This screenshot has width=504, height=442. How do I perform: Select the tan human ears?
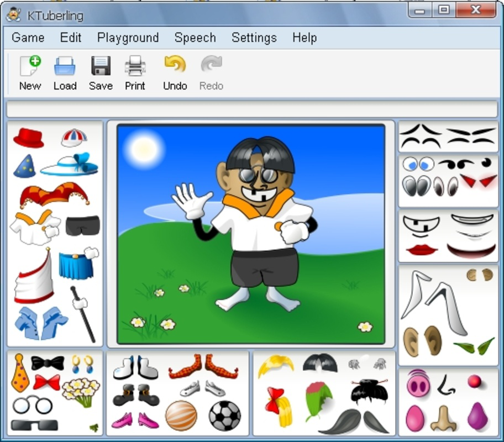click(x=422, y=341)
